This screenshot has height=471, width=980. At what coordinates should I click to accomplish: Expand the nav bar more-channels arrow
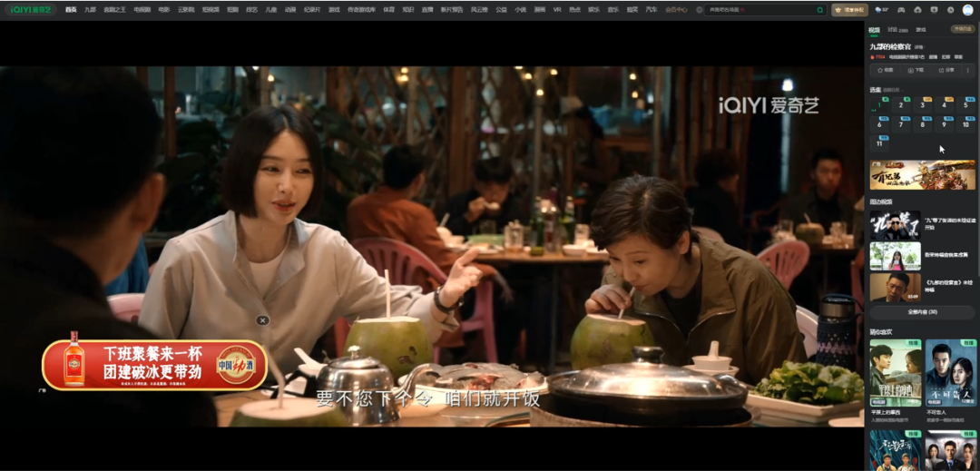[699, 10]
